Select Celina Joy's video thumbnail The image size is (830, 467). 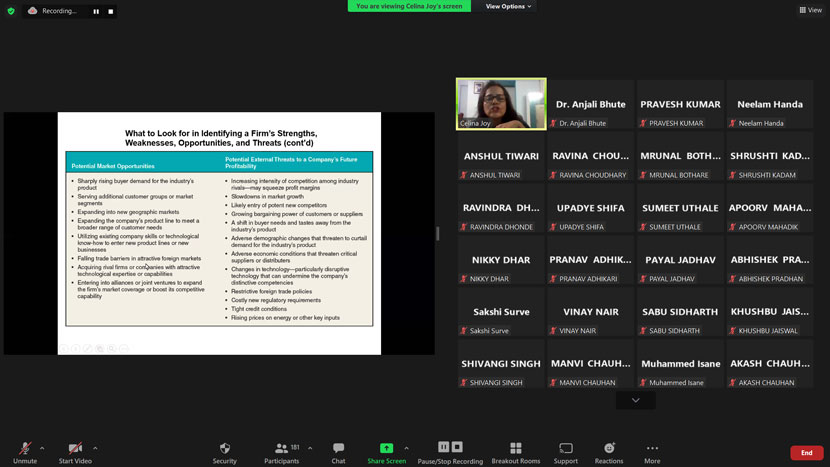click(x=501, y=104)
